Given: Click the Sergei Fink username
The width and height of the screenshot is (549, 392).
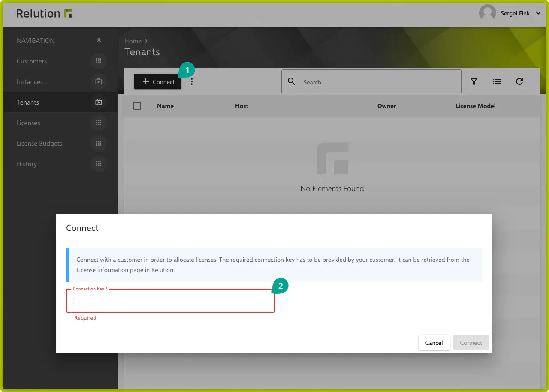Looking at the screenshot, I should pos(515,13).
